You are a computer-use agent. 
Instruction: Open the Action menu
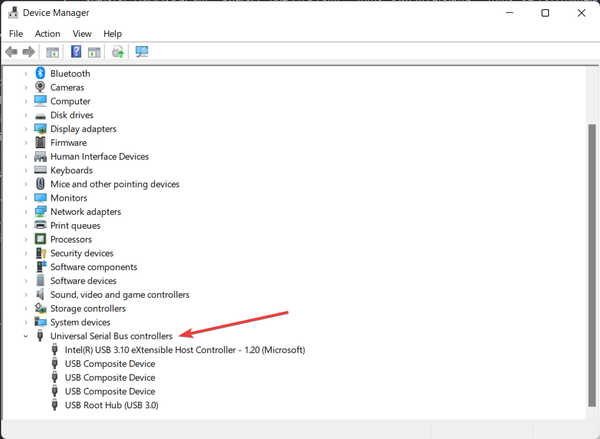pyautogui.click(x=47, y=33)
